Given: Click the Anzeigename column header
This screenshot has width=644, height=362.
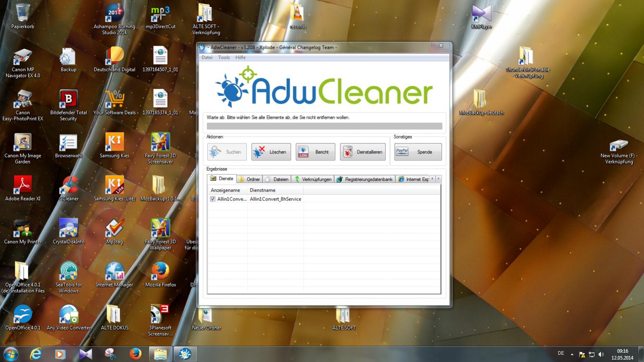Looking at the screenshot, I should pyautogui.click(x=227, y=190).
